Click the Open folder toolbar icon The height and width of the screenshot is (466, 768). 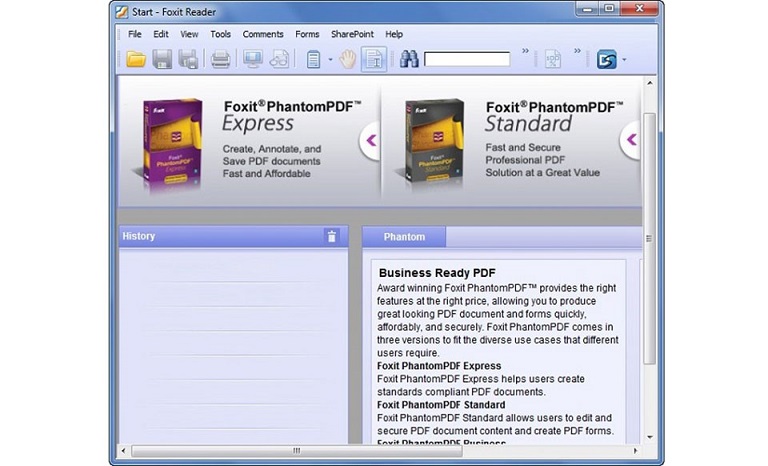pos(136,59)
